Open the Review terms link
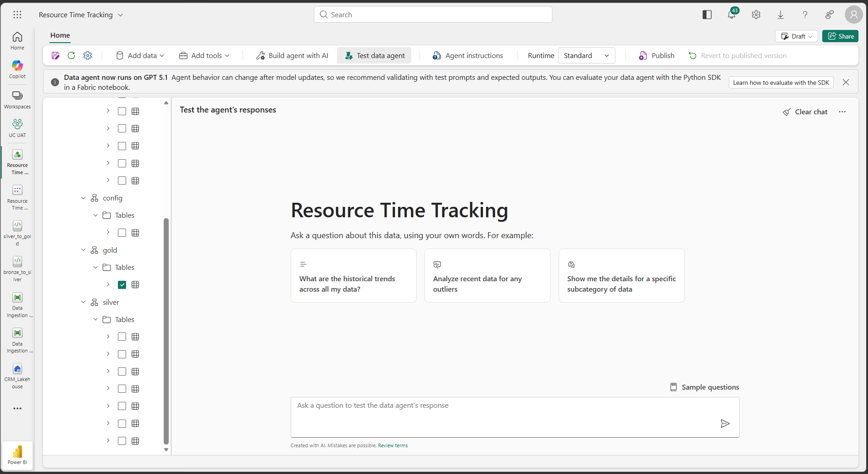 (x=393, y=445)
